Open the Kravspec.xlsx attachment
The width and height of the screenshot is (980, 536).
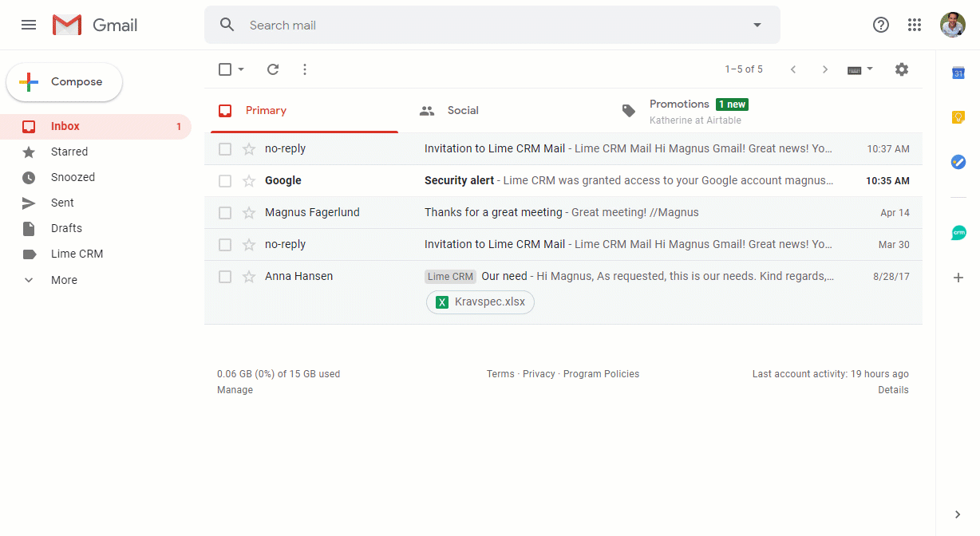[x=480, y=302]
